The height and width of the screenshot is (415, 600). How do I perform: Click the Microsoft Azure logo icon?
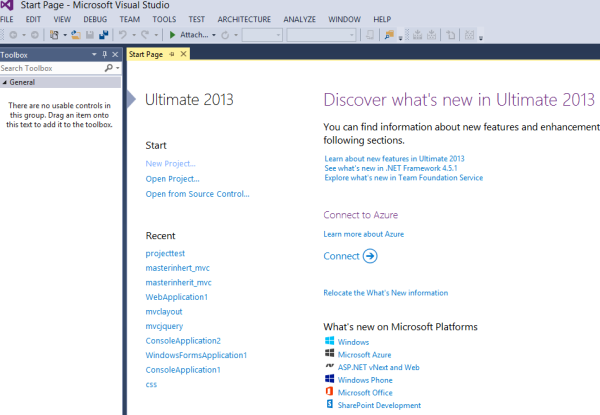pyautogui.click(x=329, y=353)
